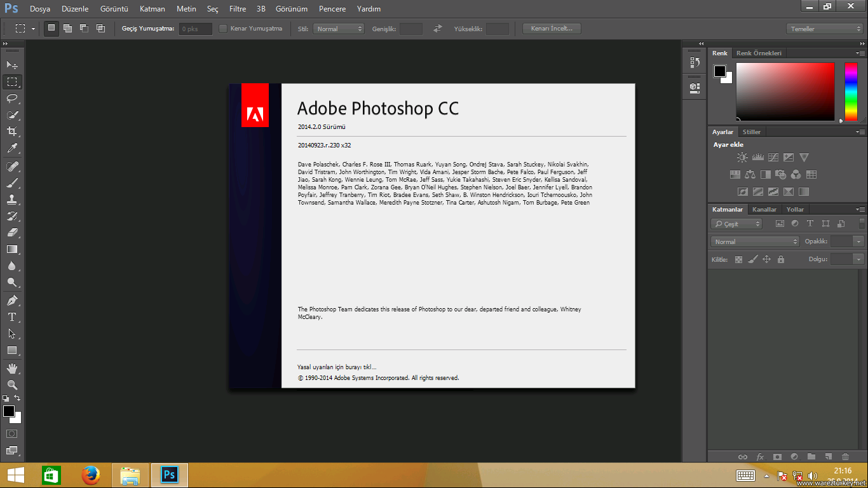868x488 pixels.
Task: Click the Yasal uyarılar legal notice link
Action: tap(337, 367)
